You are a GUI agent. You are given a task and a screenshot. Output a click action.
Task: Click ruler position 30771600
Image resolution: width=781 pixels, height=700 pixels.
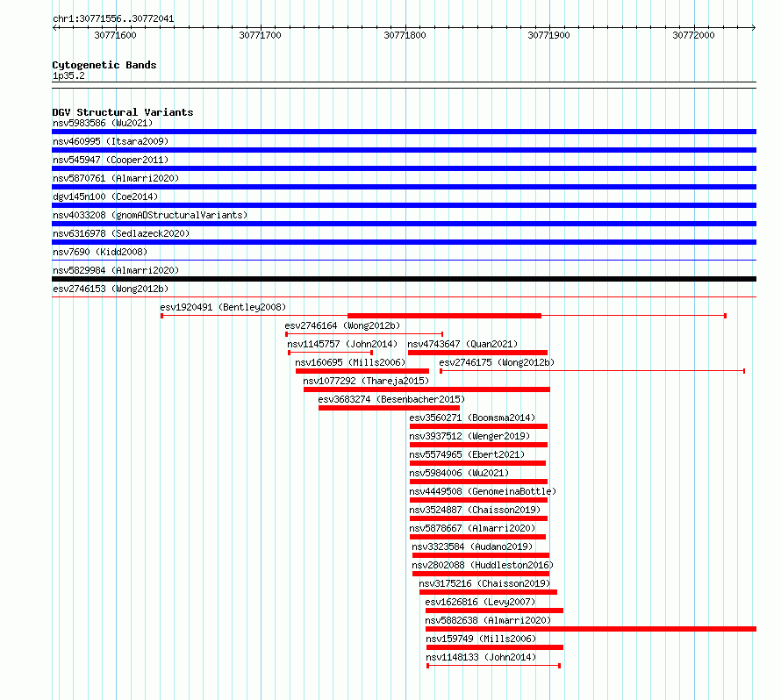coord(115,35)
